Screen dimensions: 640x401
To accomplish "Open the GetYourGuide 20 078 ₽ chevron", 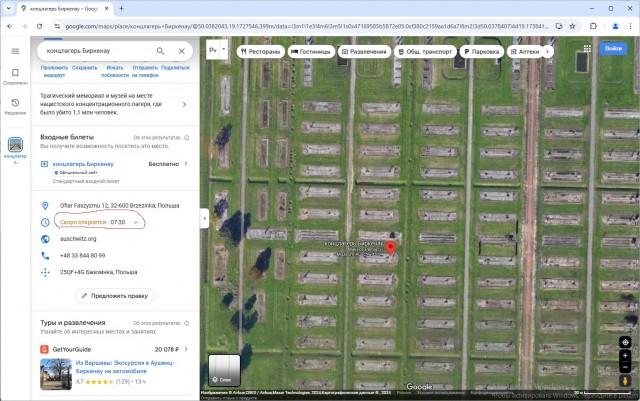I will 186,349.
